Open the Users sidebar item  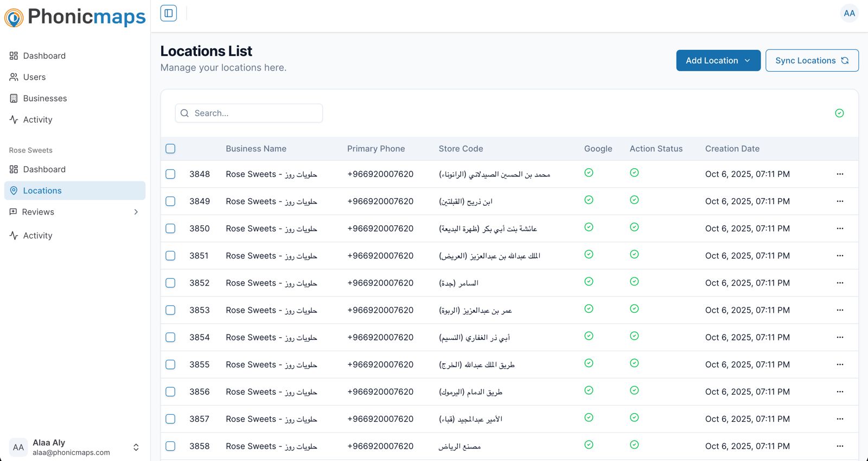tap(34, 77)
